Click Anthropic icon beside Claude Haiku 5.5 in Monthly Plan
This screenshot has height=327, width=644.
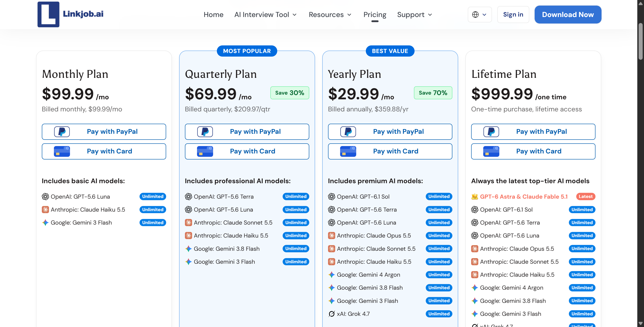pyautogui.click(x=45, y=210)
